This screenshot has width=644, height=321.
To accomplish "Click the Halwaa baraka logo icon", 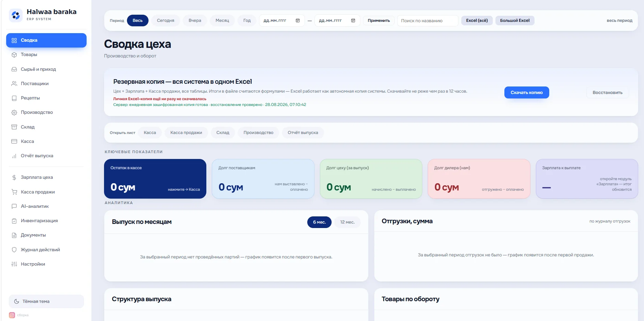I will coord(16,15).
